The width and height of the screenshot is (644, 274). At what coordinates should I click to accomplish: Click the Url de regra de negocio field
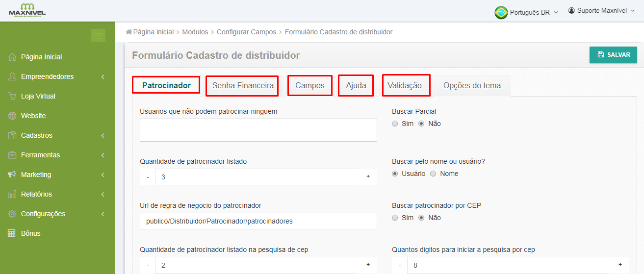pyautogui.click(x=258, y=221)
